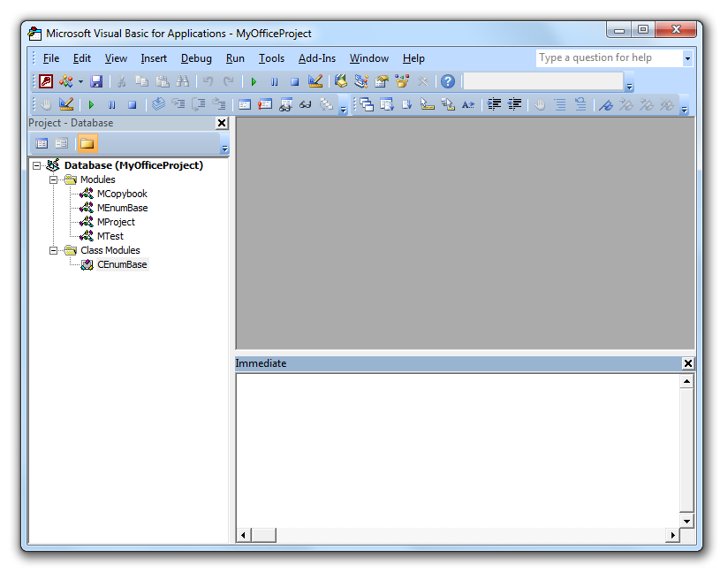This screenshot has width=728, height=572.
Task: Open the Watch Window icon
Action: tap(285, 104)
